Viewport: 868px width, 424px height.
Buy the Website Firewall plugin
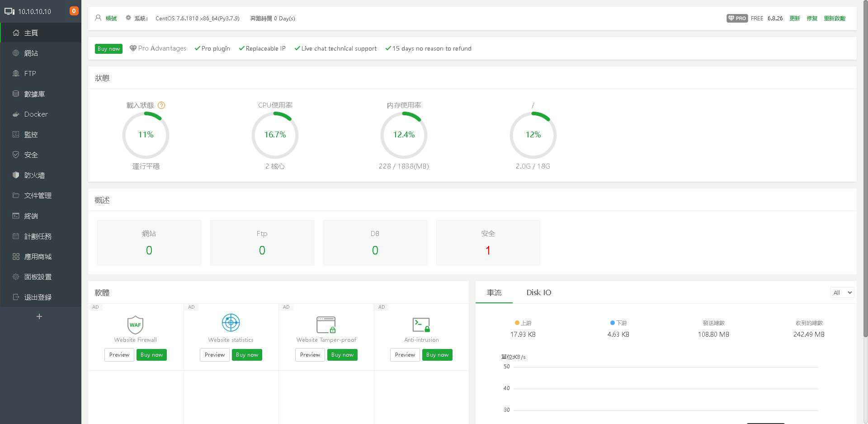[151, 355]
